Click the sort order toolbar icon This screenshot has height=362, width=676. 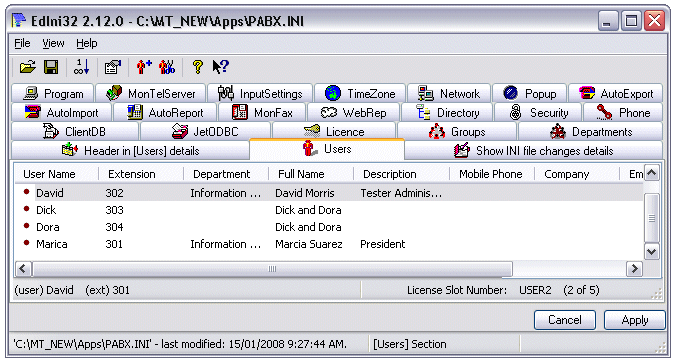[81, 67]
